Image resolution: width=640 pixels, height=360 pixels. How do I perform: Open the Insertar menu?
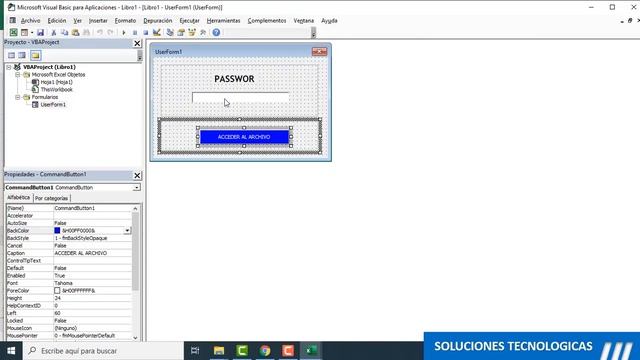[98, 20]
